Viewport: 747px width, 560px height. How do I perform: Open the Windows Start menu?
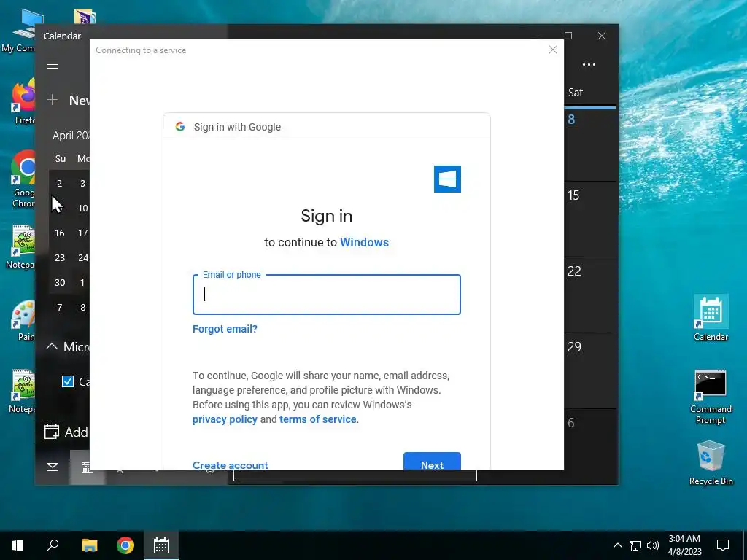pyautogui.click(x=18, y=545)
